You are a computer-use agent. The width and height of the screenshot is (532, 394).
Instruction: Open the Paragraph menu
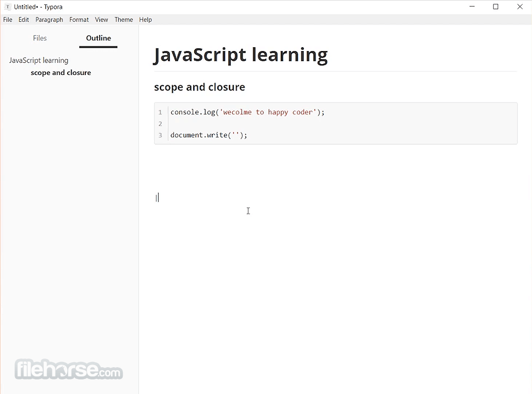pos(49,19)
